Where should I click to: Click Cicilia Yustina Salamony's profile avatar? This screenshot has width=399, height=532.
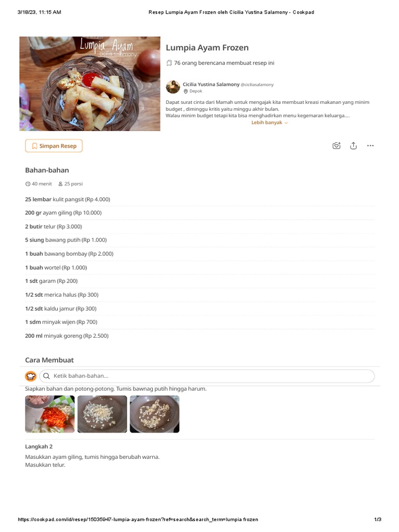pos(173,87)
